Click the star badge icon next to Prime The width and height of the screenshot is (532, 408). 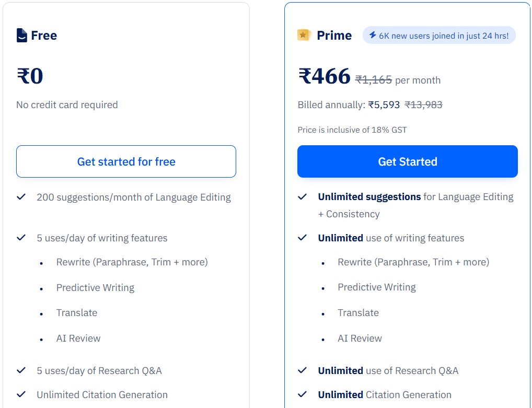click(303, 35)
